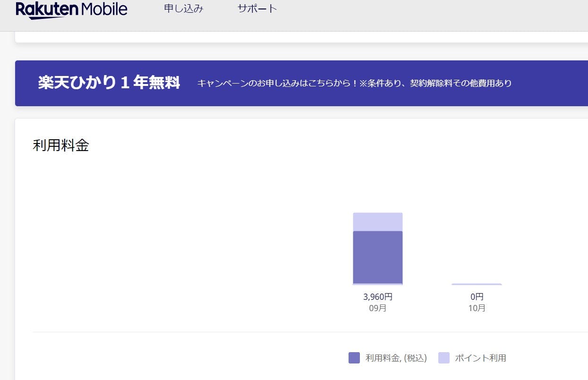Open the 申し込み menu
The width and height of the screenshot is (588, 380).
(x=184, y=8)
